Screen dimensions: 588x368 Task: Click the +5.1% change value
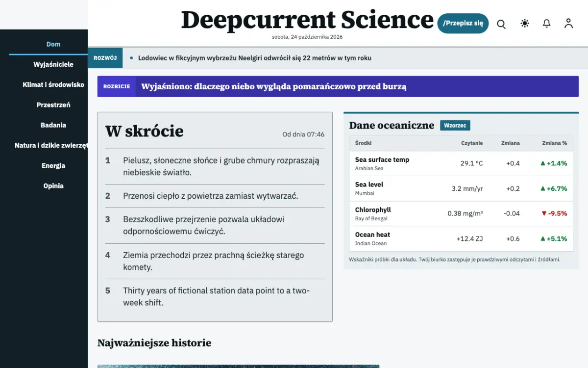click(x=554, y=238)
